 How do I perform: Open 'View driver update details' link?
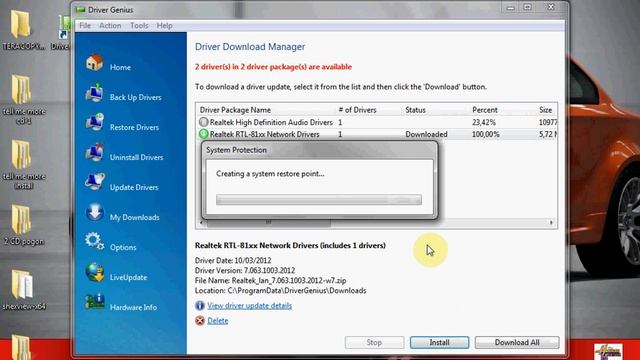249,305
